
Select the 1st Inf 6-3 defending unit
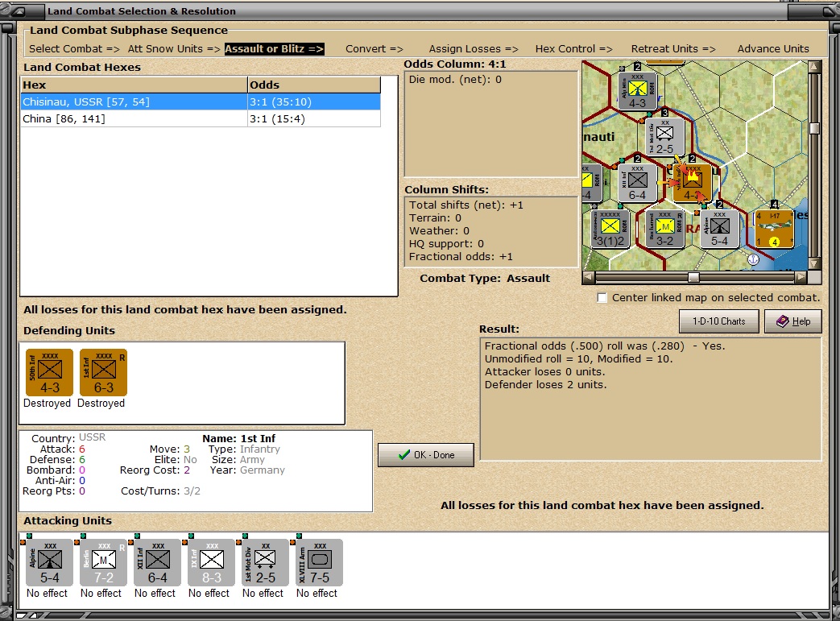click(x=103, y=373)
